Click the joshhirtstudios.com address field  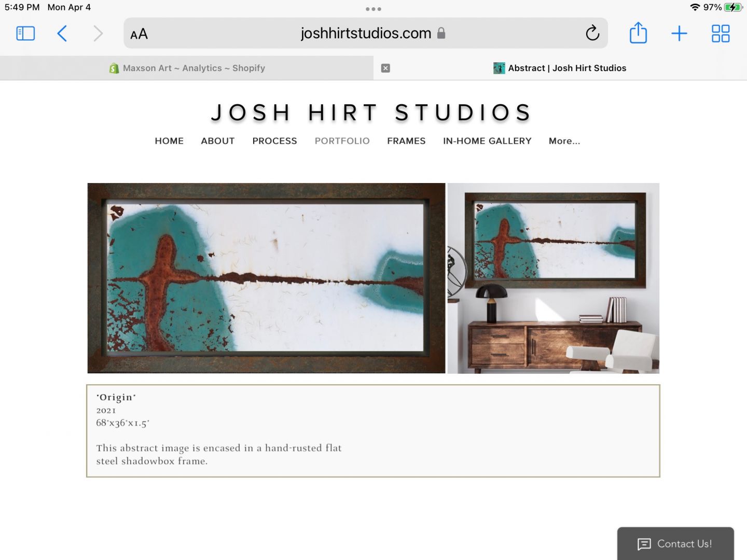(366, 33)
